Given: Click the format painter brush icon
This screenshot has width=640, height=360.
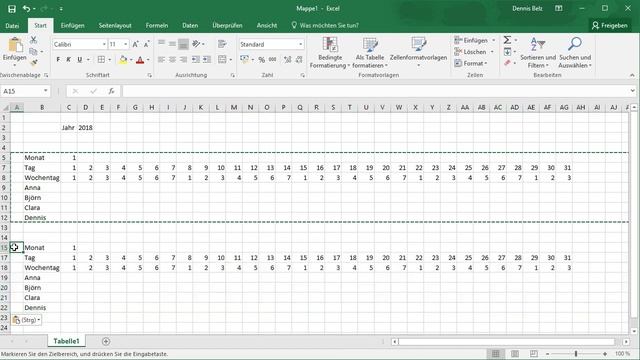Looking at the screenshot, I should click(x=33, y=62).
